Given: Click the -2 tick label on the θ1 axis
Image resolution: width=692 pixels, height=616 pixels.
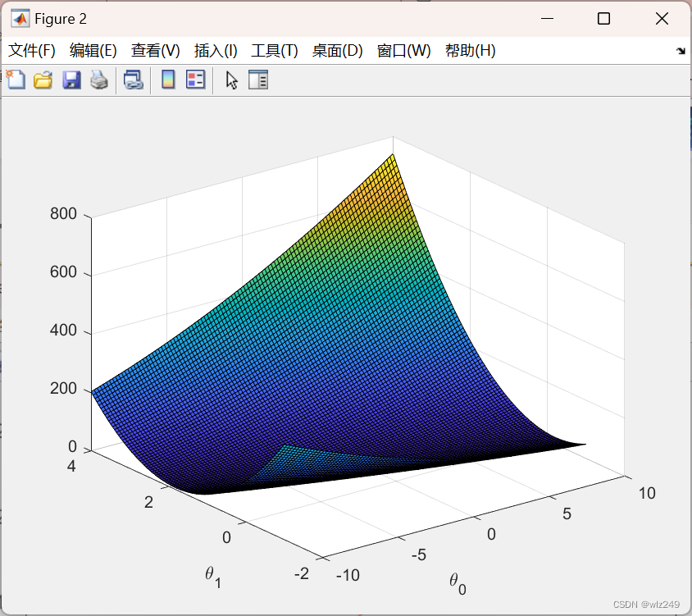Looking at the screenshot, I should point(302,573).
